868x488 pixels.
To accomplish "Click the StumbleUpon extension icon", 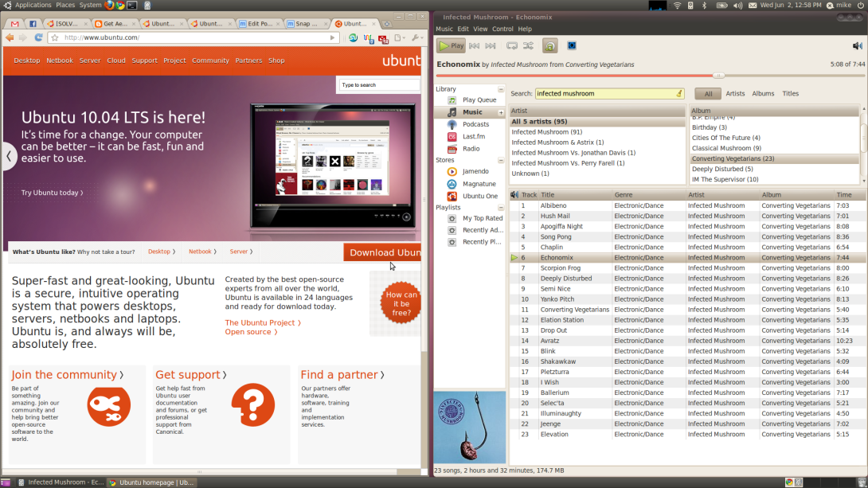I will point(353,38).
